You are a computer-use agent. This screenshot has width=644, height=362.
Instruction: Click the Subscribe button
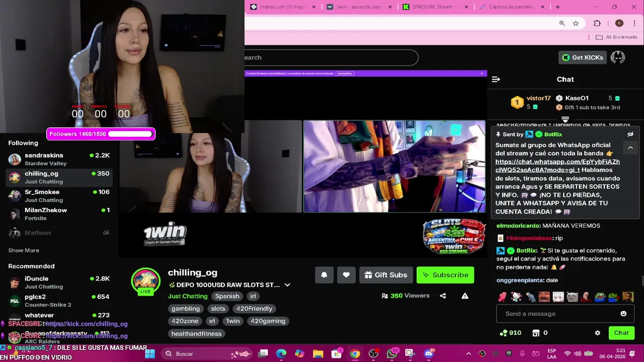click(445, 275)
